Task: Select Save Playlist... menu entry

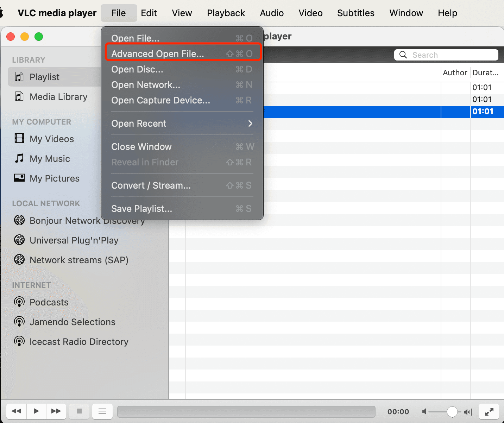Action: point(182,209)
